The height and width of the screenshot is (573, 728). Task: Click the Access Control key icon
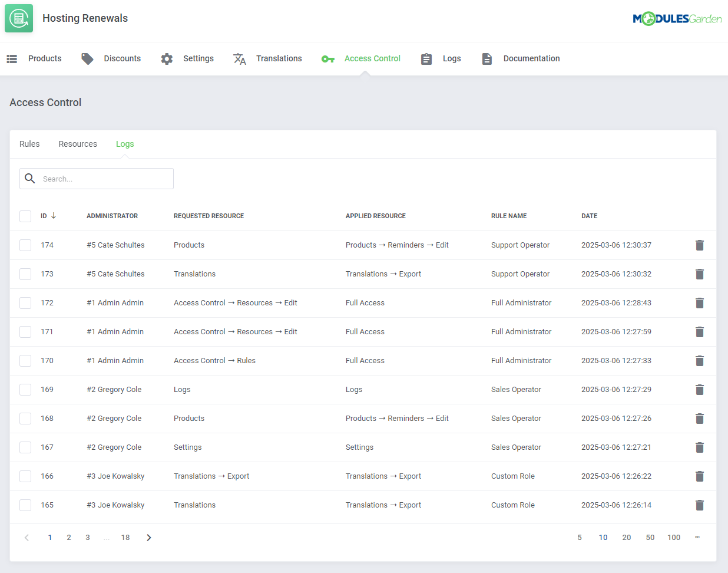click(x=328, y=59)
